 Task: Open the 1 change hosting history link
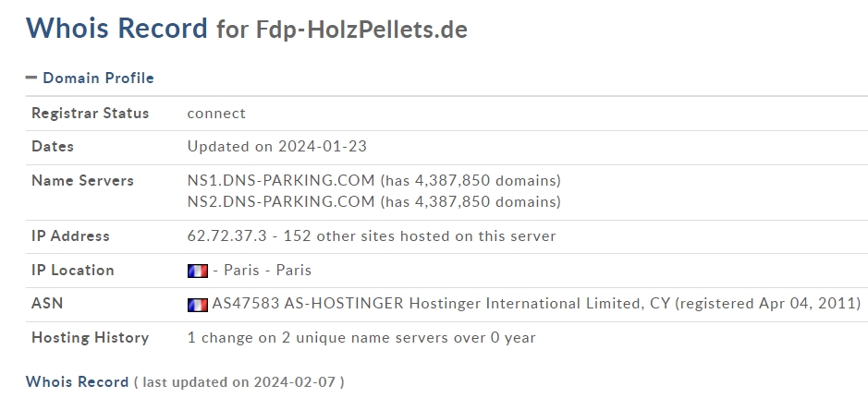click(361, 337)
